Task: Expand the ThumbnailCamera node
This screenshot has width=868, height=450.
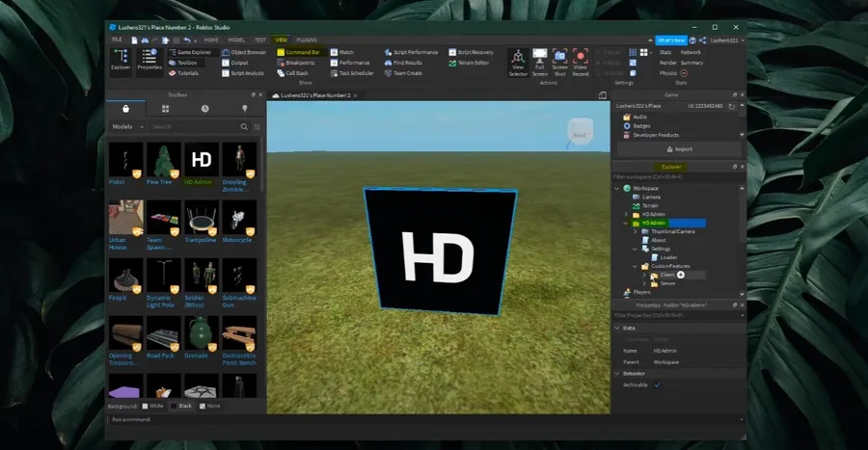Action: [x=635, y=231]
